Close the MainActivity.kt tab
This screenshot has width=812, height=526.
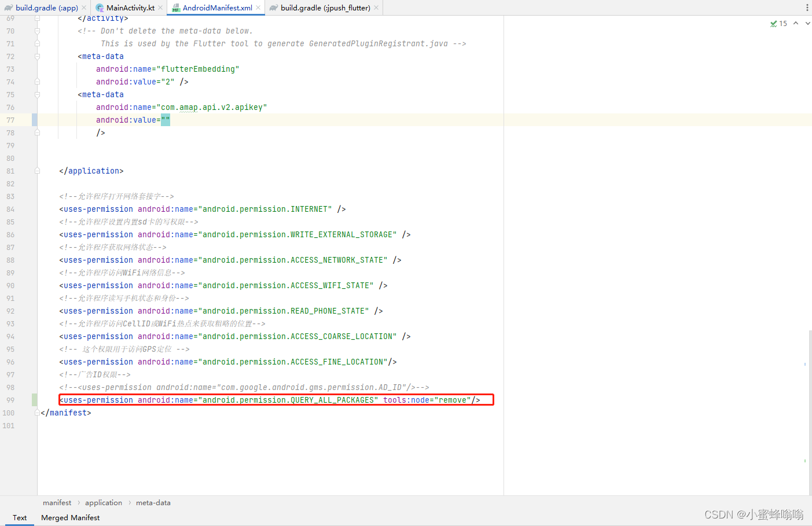click(x=160, y=8)
